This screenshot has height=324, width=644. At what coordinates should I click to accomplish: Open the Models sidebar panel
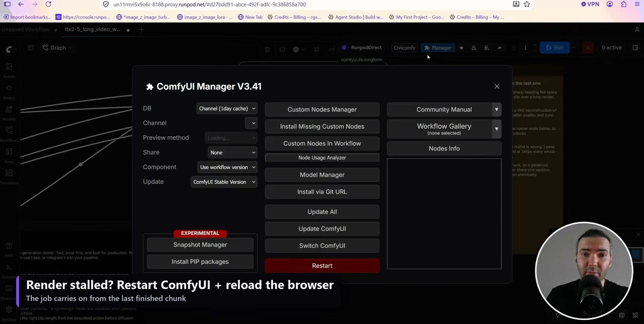pos(9,112)
